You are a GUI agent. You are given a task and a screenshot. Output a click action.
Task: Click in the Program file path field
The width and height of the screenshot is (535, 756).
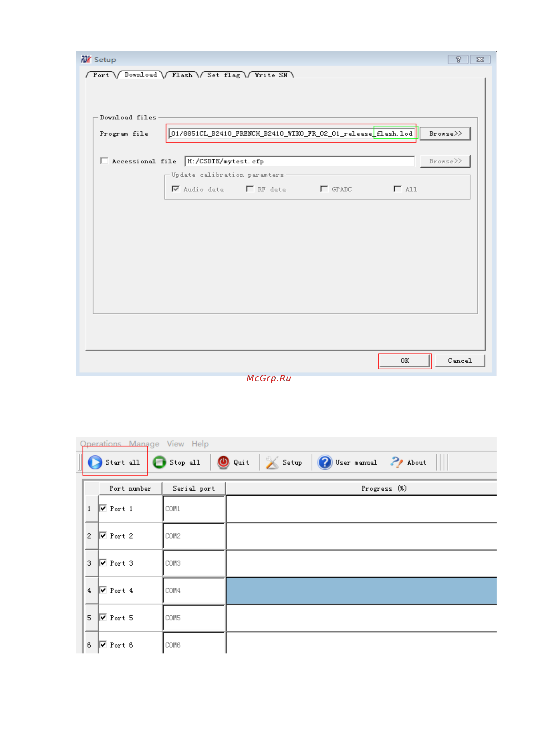[291, 133]
